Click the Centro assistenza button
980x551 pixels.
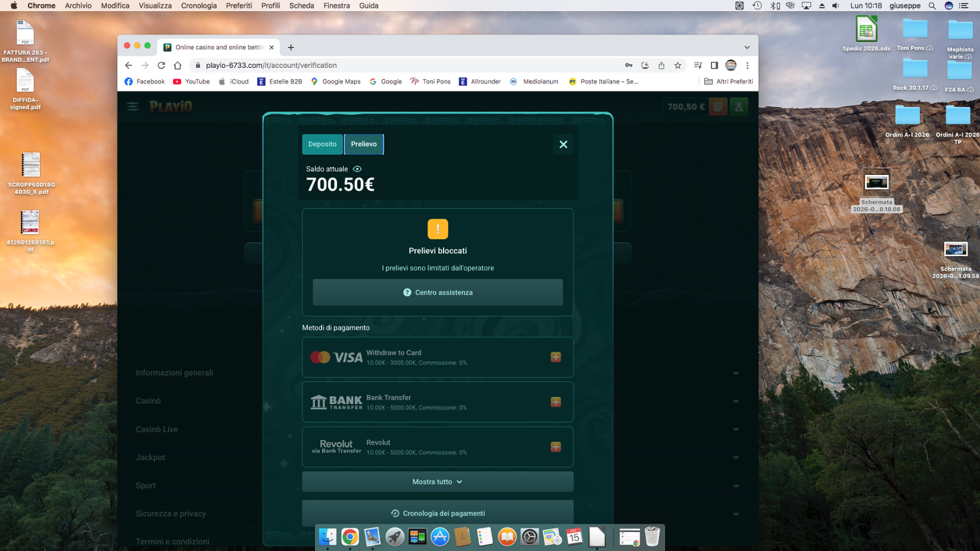coord(438,292)
